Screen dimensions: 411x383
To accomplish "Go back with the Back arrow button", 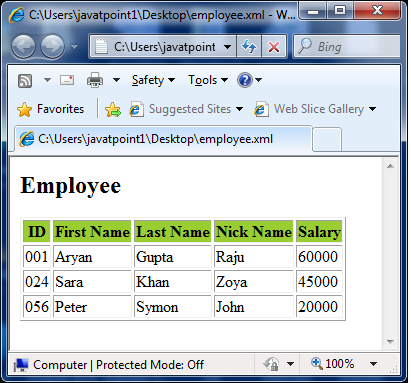I will pos(23,47).
